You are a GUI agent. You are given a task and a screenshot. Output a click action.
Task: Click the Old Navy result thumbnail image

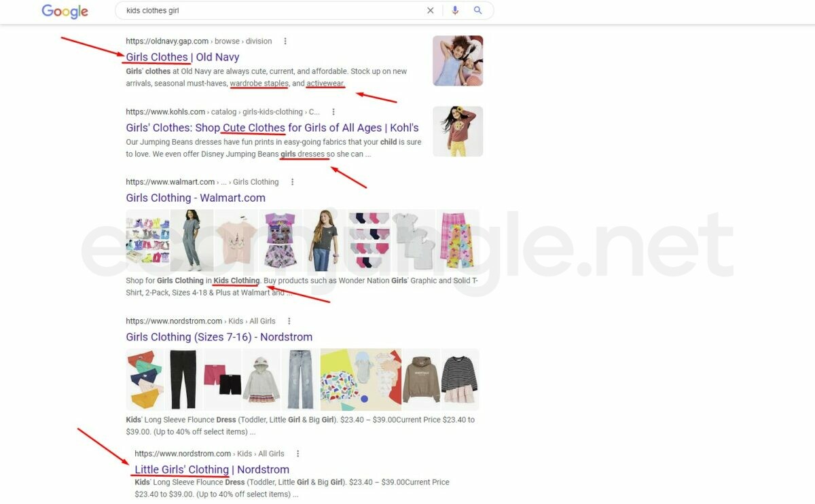[458, 60]
